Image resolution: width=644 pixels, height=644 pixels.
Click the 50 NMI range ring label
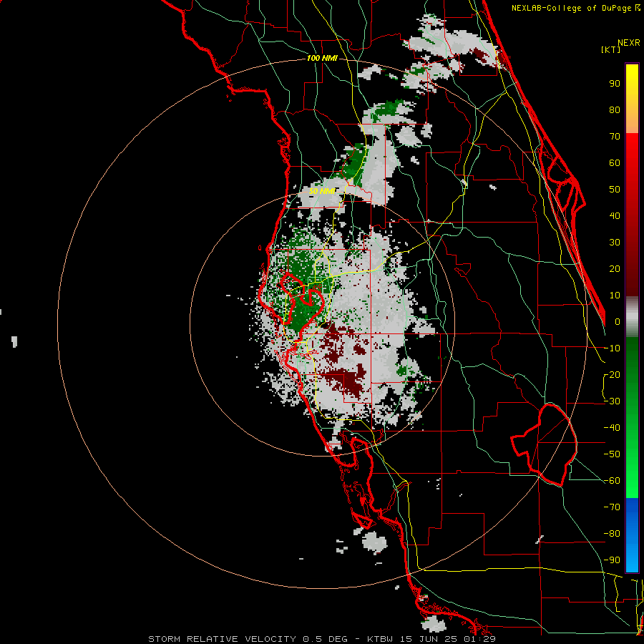321,191
